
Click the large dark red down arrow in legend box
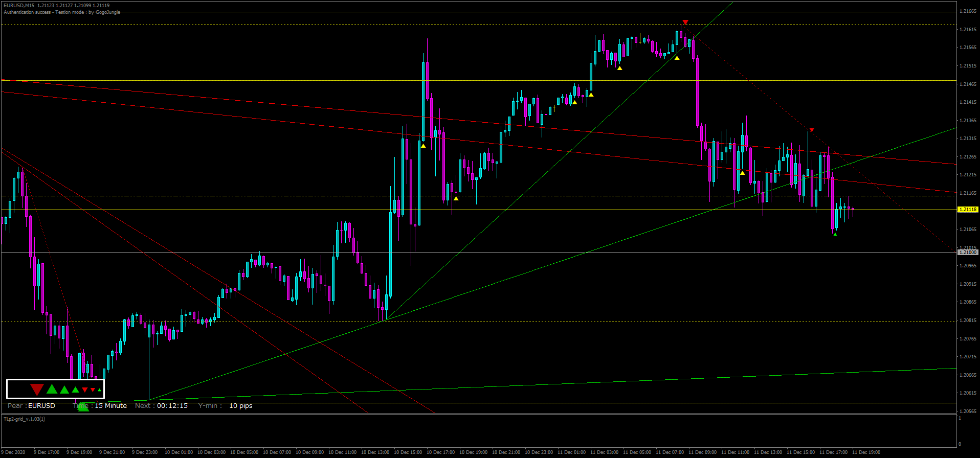(x=37, y=390)
